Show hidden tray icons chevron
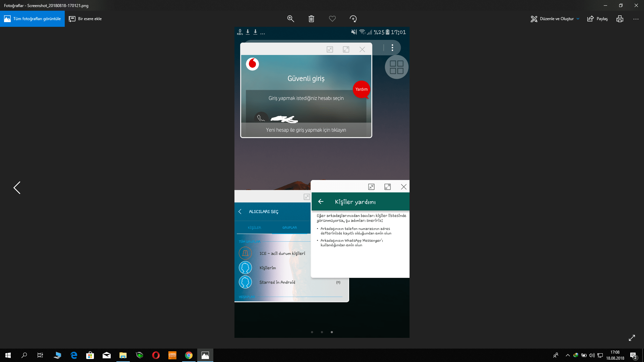This screenshot has height=362, width=644. pyautogui.click(x=568, y=355)
